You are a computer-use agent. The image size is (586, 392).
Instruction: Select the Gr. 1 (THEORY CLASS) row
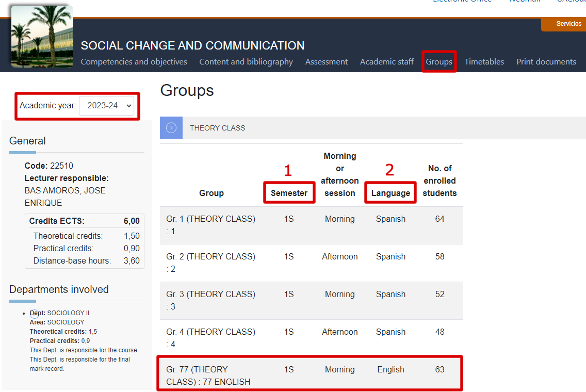click(x=312, y=225)
